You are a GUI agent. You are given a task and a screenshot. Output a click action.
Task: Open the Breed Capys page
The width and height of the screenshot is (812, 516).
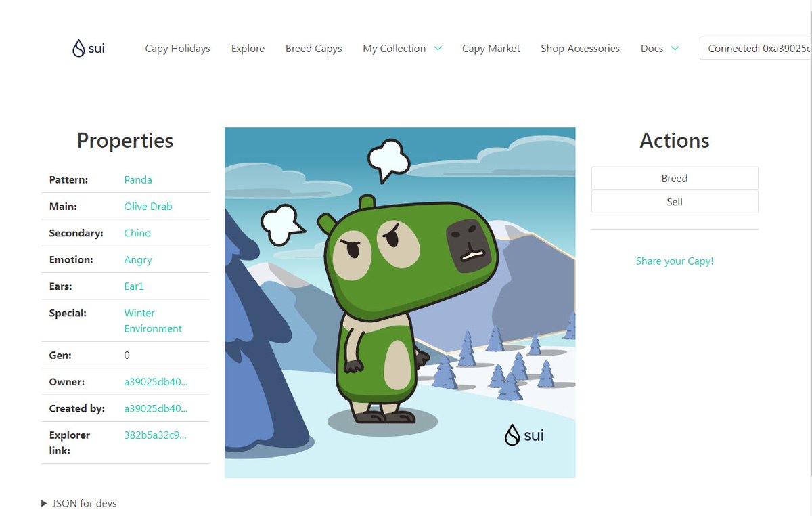coord(313,48)
